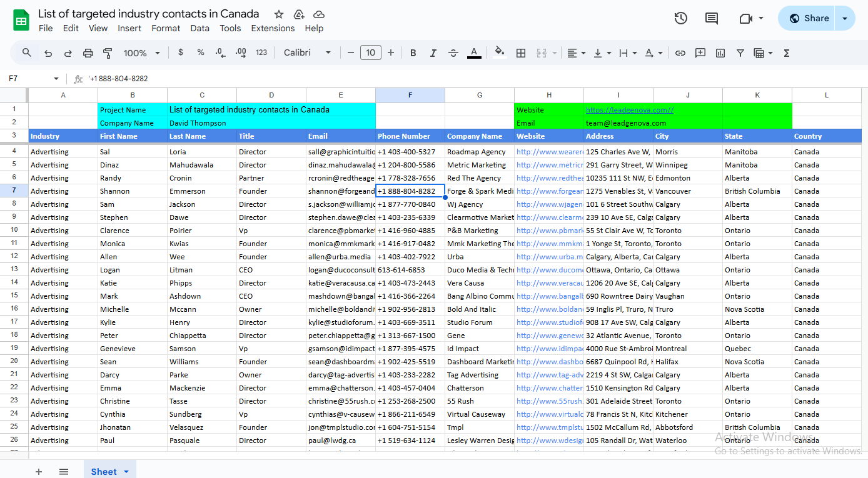Open more number formats 123
Image resolution: width=868 pixels, height=478 pixels.
click(261, 53)
